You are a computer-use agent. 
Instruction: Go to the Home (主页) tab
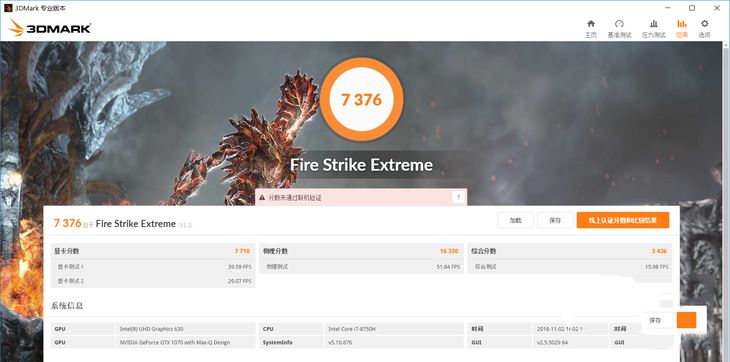pyautogui.click(x=591, y=28)
